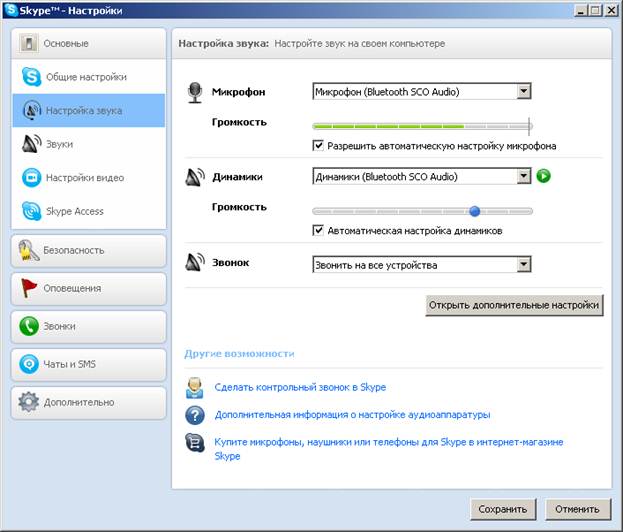Image resolution: width=623 pixels, height=532 pixels.
Task: Click the blue question mark help icon
Action: [195, 415]
